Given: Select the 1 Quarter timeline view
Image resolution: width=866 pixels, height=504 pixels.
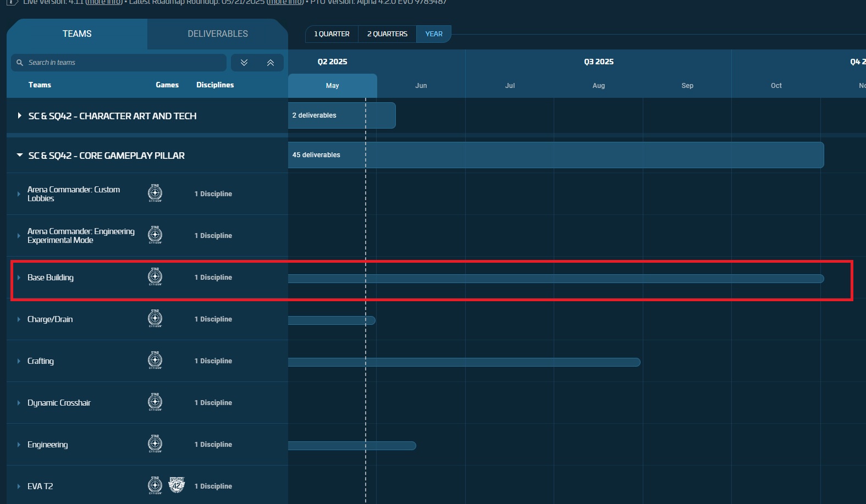Looking at the screenshot, I should (x=332, y=34).
